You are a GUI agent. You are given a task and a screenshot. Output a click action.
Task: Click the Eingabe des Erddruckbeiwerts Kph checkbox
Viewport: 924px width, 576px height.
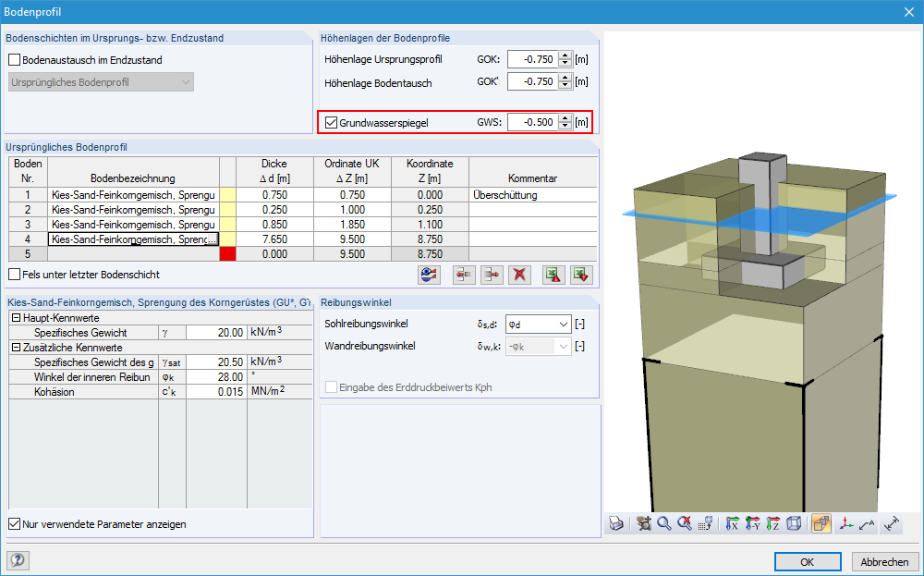pyautogui.click(x=331, y=387)
